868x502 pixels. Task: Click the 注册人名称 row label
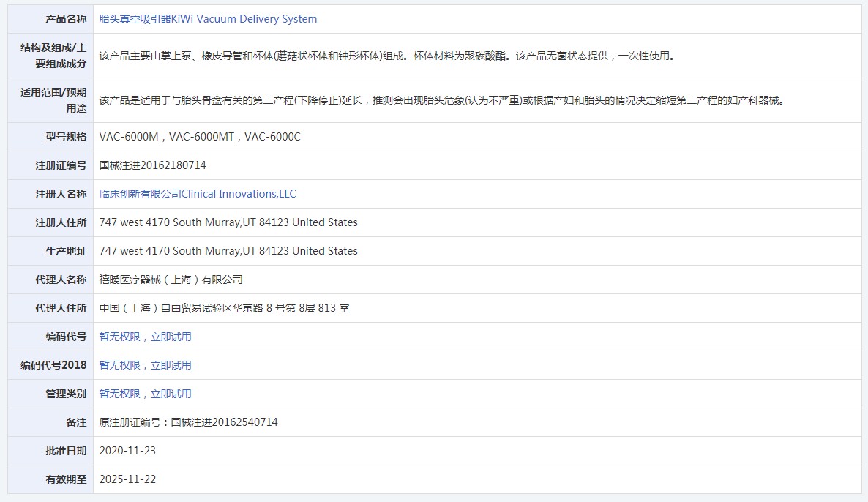[x=61, y=194]
